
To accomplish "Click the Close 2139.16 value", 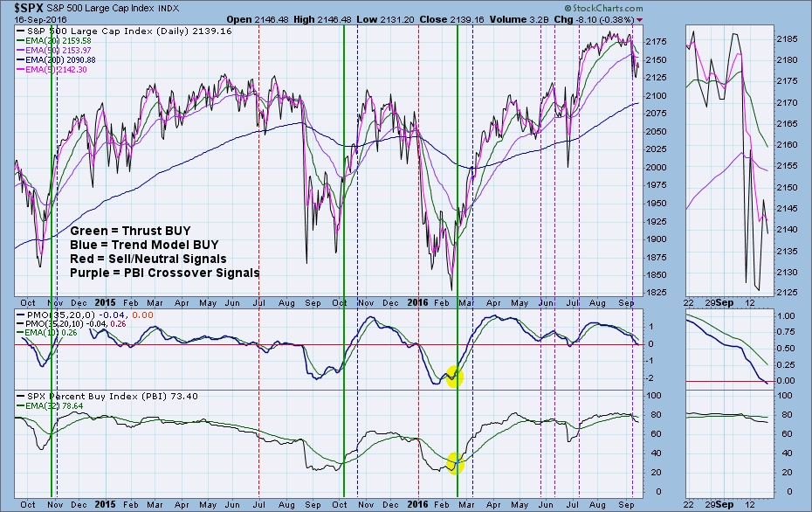I will [x=451, y=20].
